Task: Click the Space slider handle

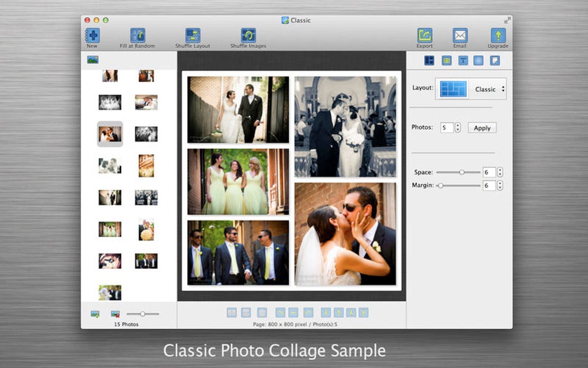Action: point(462,172)
